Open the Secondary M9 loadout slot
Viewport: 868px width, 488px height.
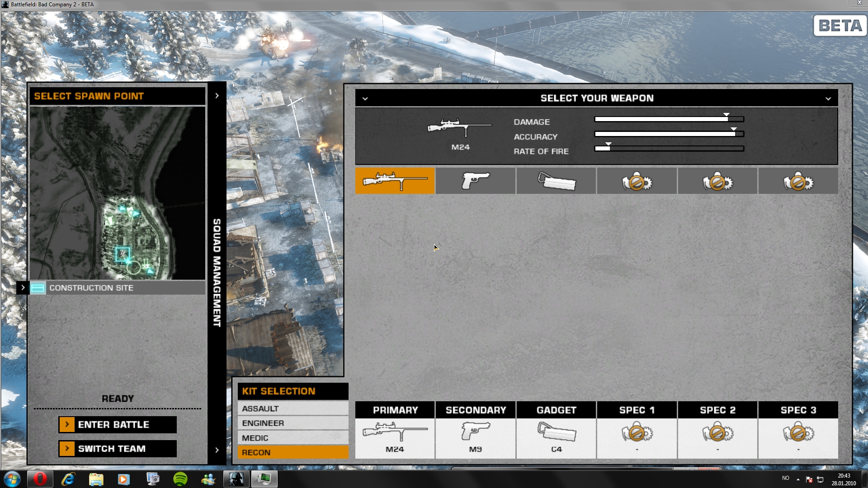click(475, 438)
